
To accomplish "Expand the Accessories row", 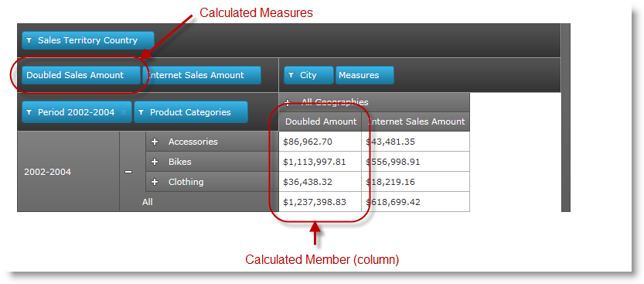I will tap(155, 142).
